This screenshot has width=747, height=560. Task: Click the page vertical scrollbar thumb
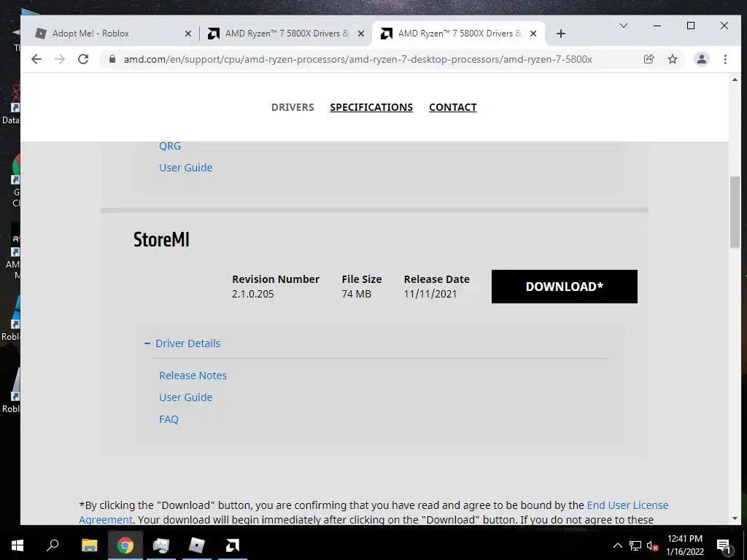(735, 212)
